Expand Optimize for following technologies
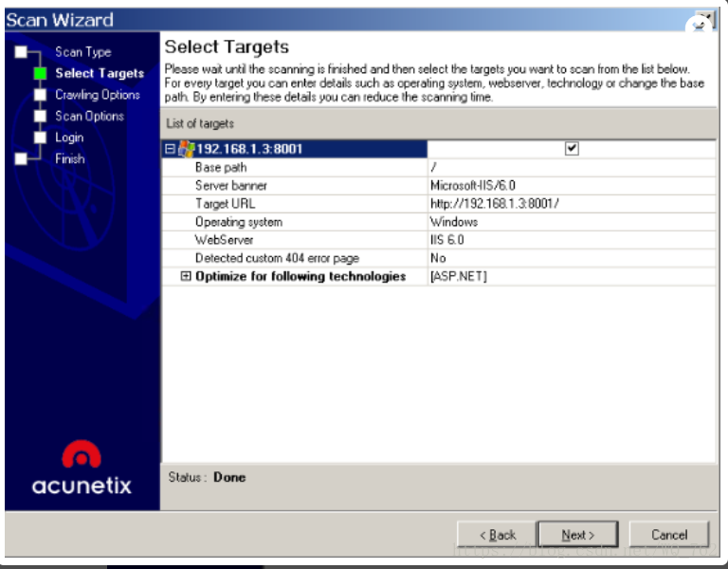728x569 pixels. [185, 276]
